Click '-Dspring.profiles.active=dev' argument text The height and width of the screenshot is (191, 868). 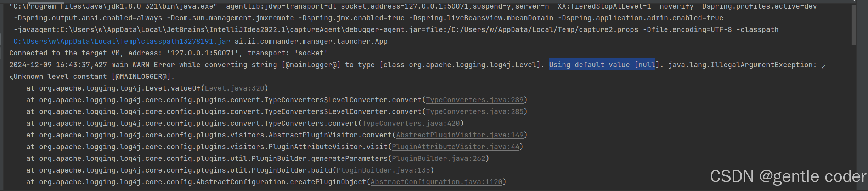(757, 6)
